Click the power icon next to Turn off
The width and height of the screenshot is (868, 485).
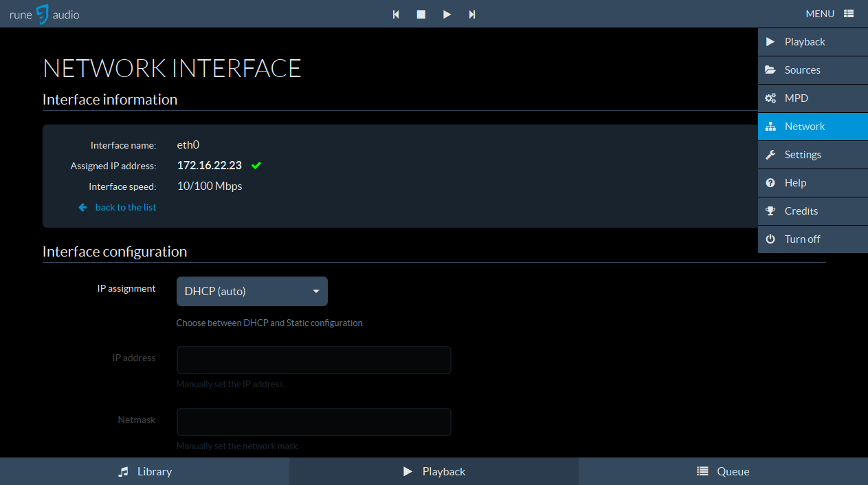pos(770,239)
